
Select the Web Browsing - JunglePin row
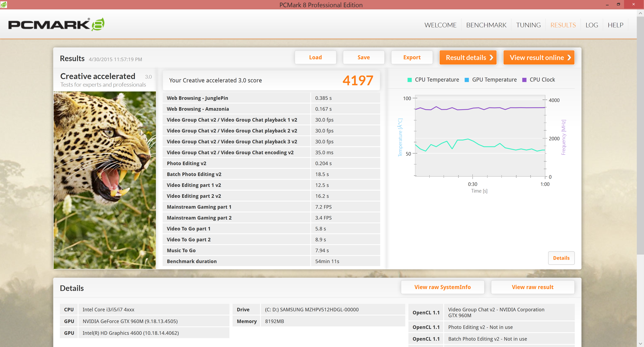(x=271, y=98)
